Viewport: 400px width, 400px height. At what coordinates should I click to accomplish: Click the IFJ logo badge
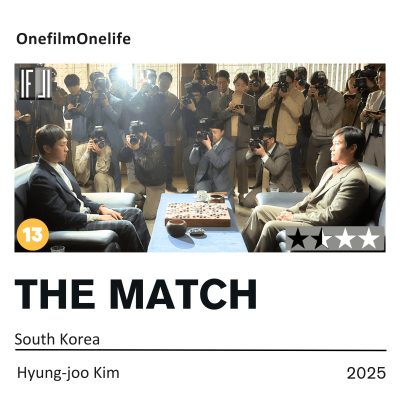(x=35, y=83)
